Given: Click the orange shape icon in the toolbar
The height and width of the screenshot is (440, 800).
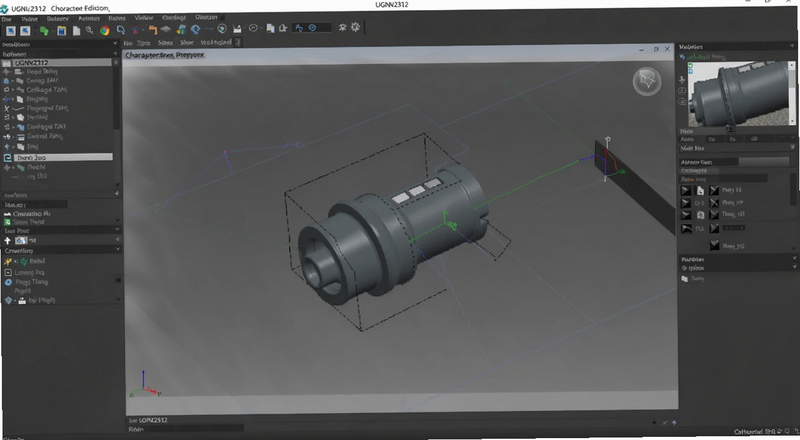Looking at the screenshot, I should 153,30.
